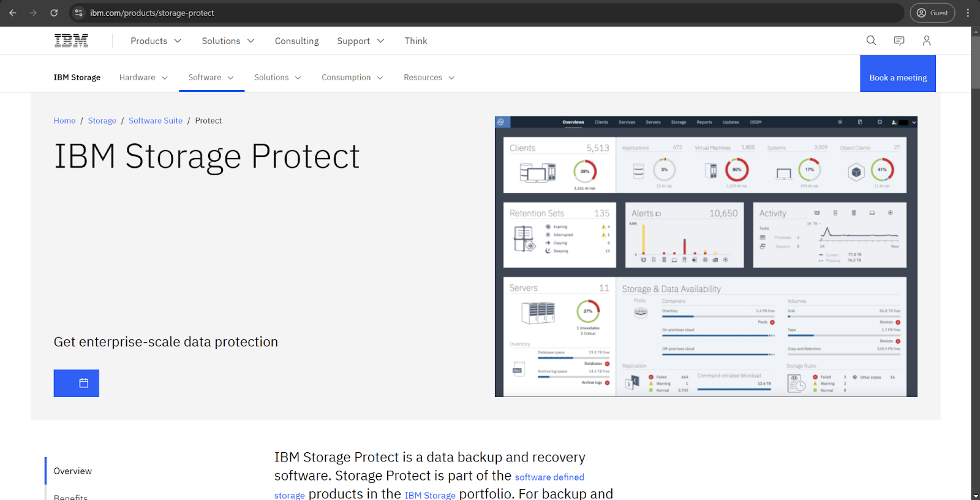Click the browser back arrow

(13, 13)
